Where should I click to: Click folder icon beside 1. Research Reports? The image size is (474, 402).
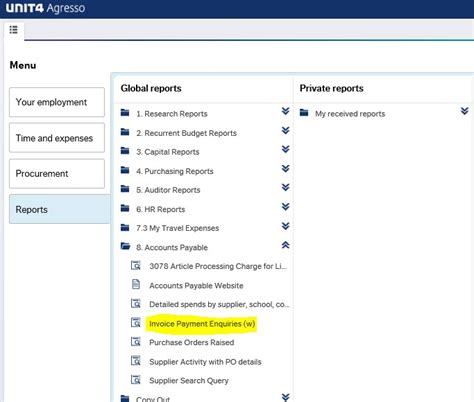pyautogui.click(x=125, y=113)
